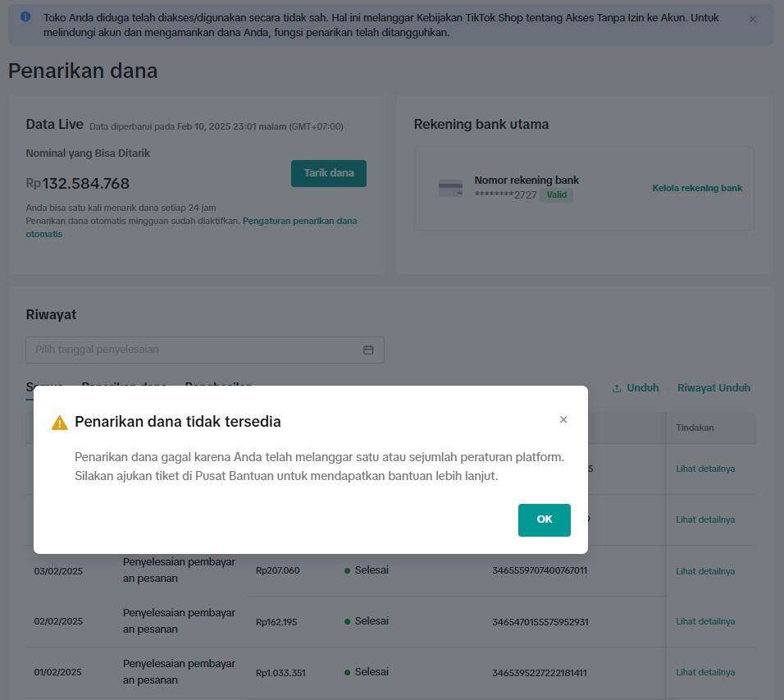Dismiss the top warning banner

(x=753, y=19)
